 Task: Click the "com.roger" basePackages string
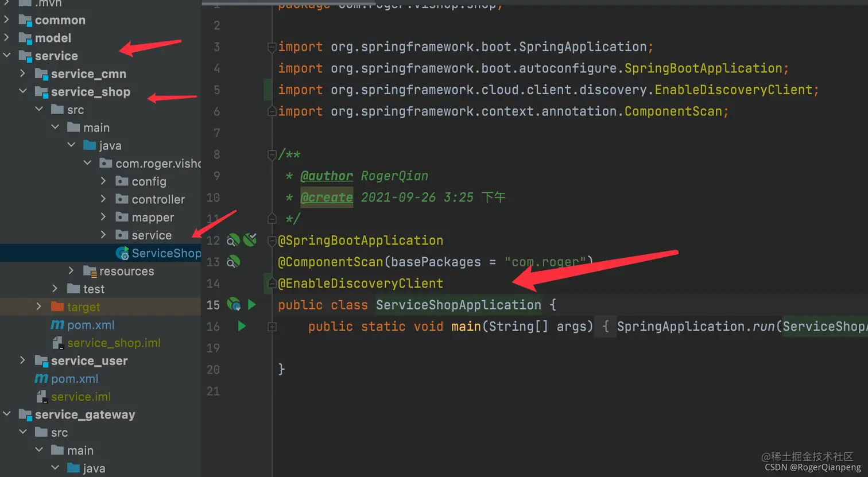tap(545, 262)
